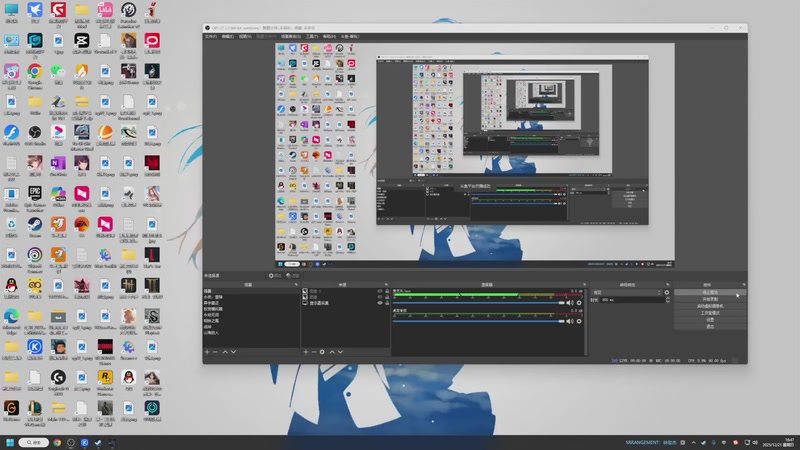Show hidden icons in the system tray
The image size is (800, 450).
coord(693,442)
